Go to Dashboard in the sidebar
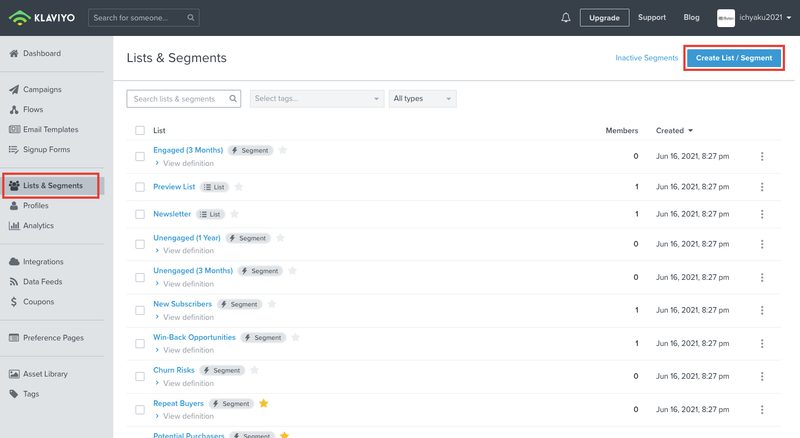This screenshot has height=438, width=800. click(x=35, y=53)
